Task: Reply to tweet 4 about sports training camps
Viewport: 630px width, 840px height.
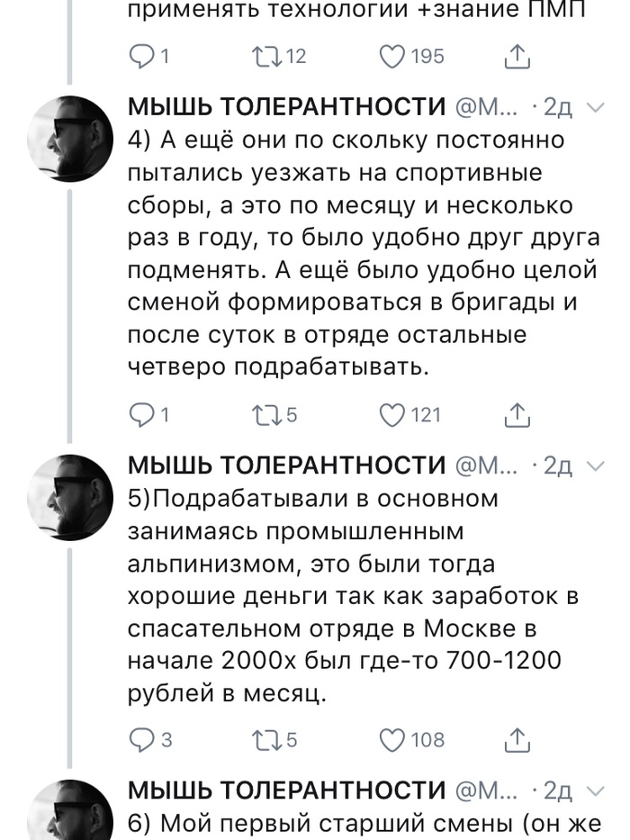Action: click(x=143, y=414)
